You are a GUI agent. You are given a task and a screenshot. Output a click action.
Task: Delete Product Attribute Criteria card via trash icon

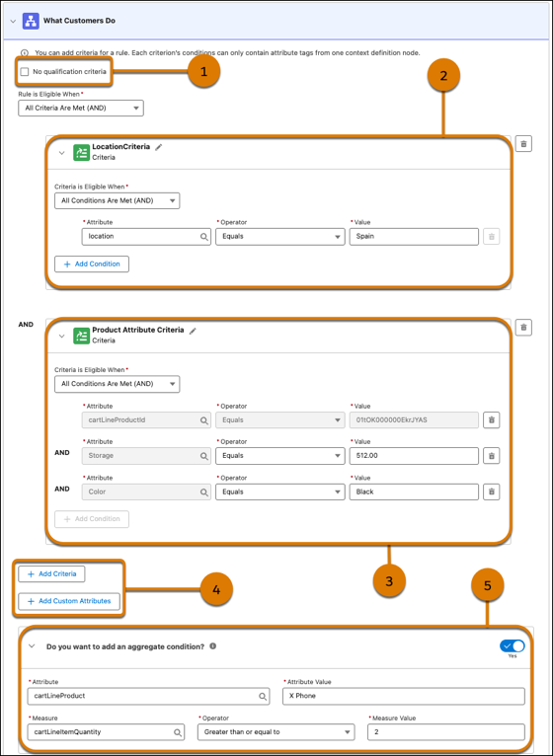523,328
